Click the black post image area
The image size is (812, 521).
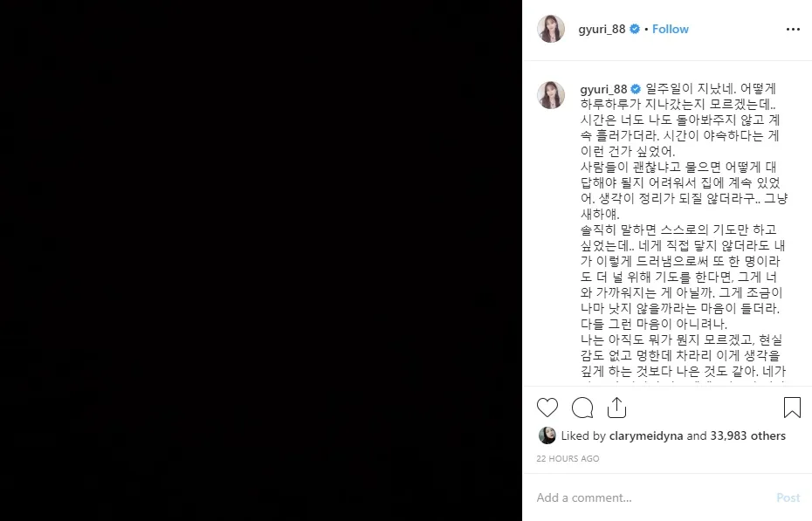(x=261, y=260)
